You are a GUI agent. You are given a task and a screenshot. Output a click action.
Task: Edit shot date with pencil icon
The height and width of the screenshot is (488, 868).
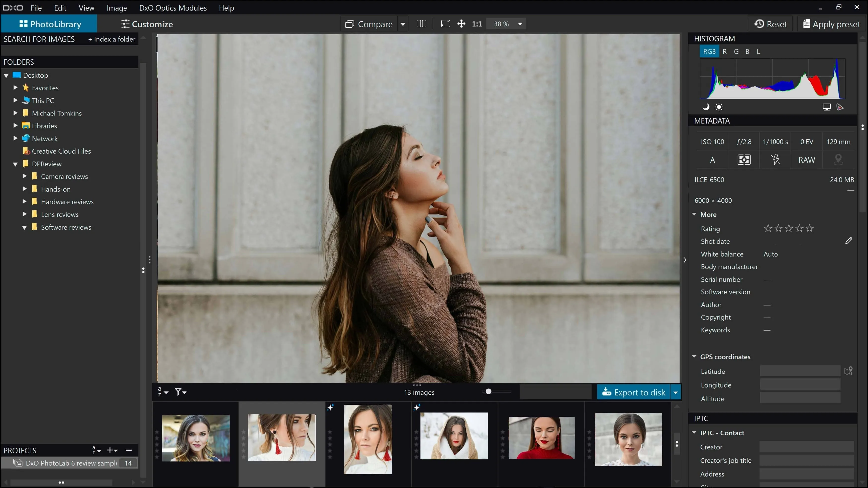[x=848, y=241]
